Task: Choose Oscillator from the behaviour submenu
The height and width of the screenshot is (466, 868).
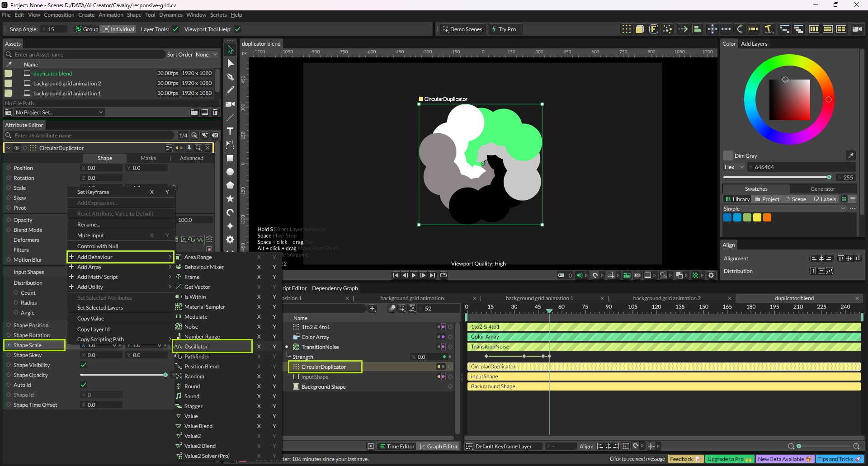Action: (196, 347)
